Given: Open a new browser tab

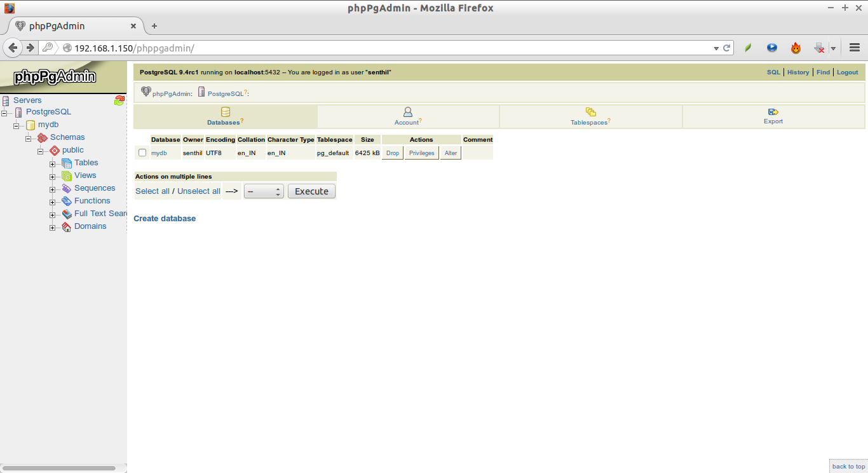Looking at the screenshot, I should 154,26.
